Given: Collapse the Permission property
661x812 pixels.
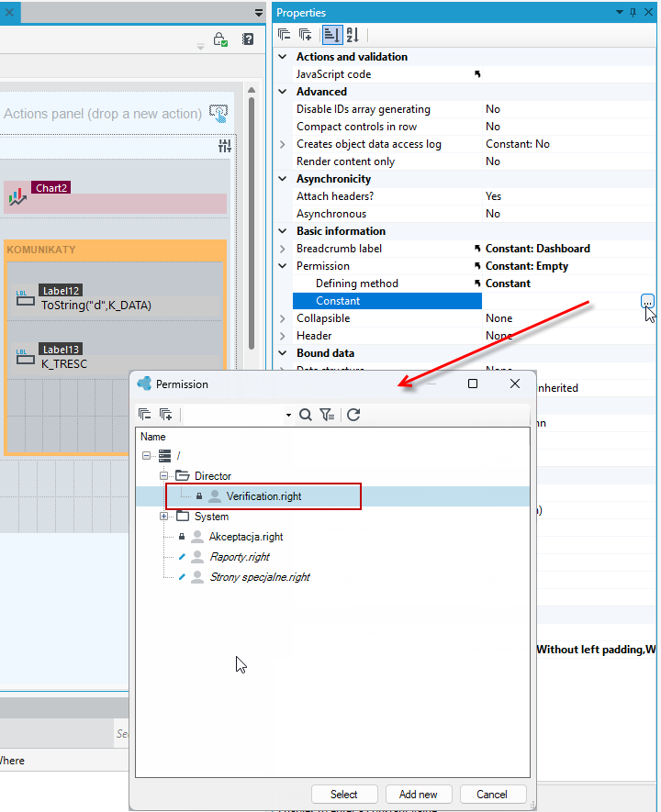Looking at the screenshot, I should click(x=283, y=266).
